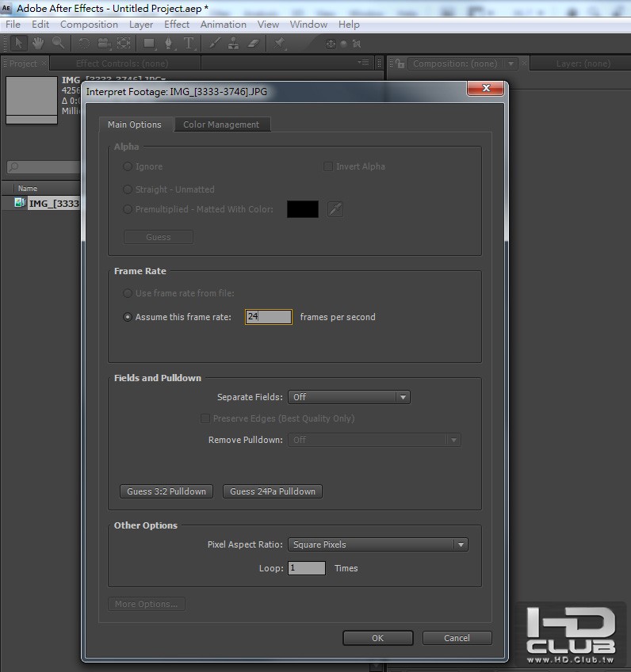Switch to the Color Management tab
The width and height of the screenshot is (631, 672).
click(221, 124)
